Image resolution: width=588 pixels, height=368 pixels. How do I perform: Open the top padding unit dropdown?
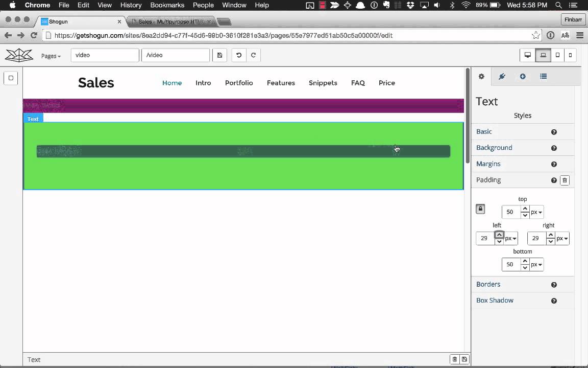point(536,212)
